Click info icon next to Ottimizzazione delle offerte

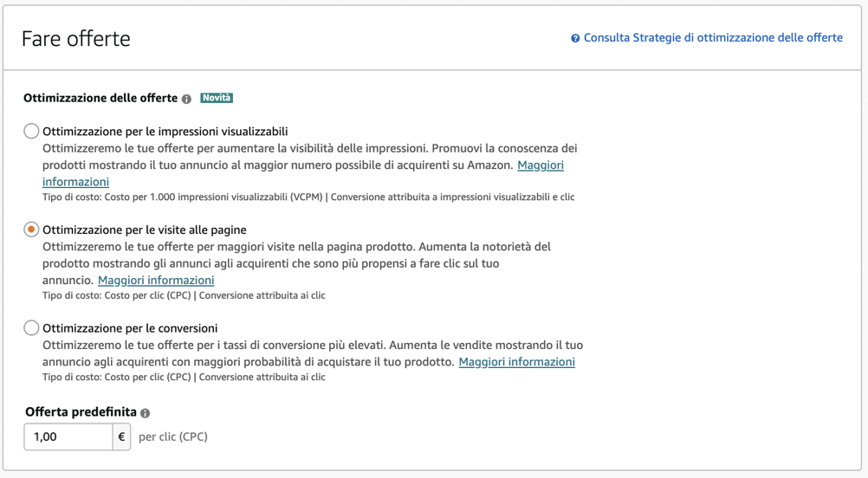tap(186, 99)
